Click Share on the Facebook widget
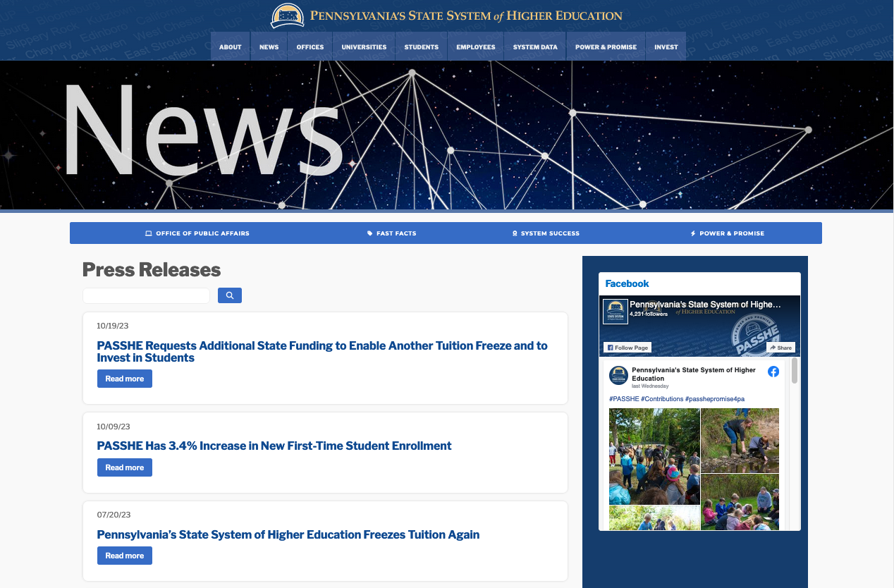894x588 pixels. 780,348
